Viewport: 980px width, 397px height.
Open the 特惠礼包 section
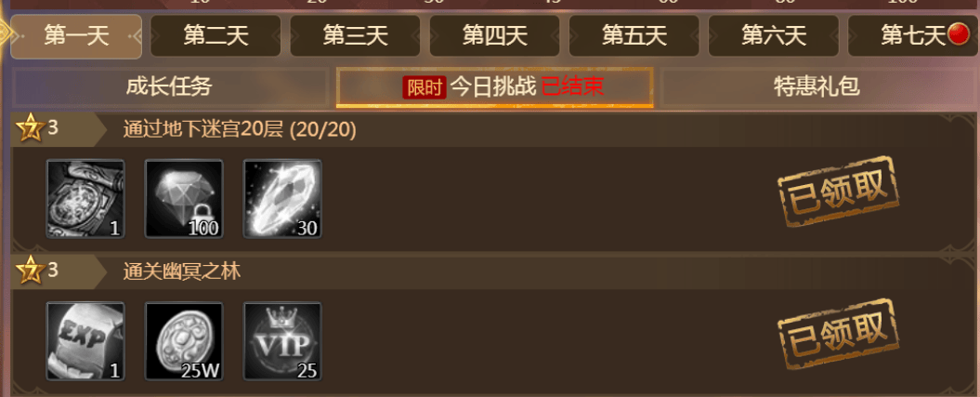(817, 86)
